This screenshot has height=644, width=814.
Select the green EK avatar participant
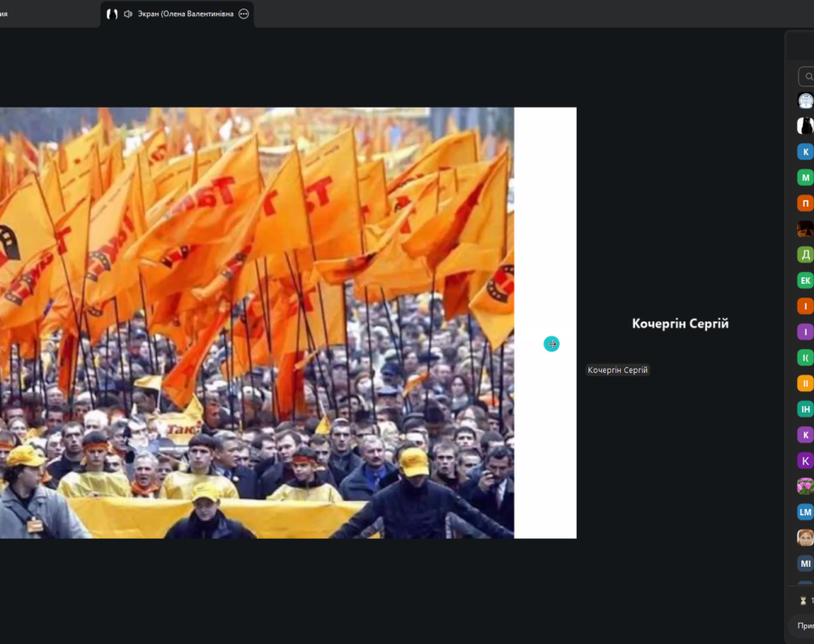806,280
